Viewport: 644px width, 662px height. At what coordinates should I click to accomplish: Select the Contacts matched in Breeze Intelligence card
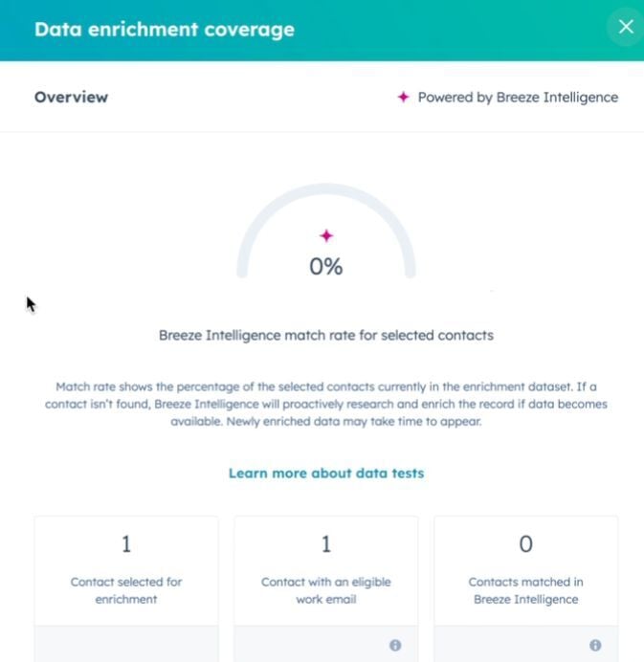525,589
